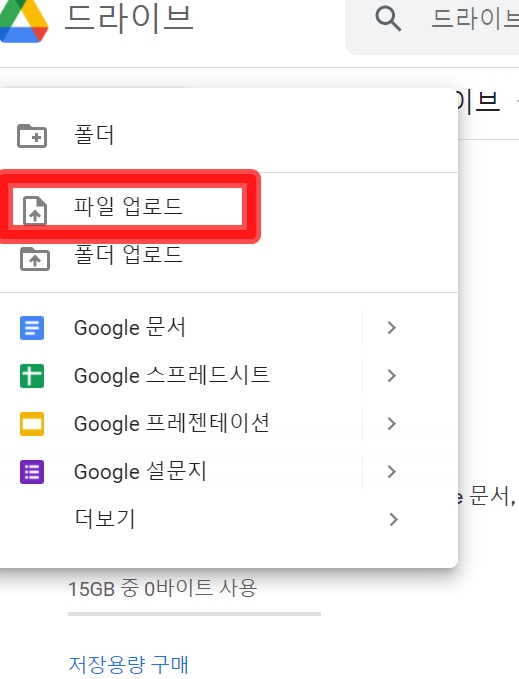Click the purple Google Forms icon

click(x=32, y=472)
